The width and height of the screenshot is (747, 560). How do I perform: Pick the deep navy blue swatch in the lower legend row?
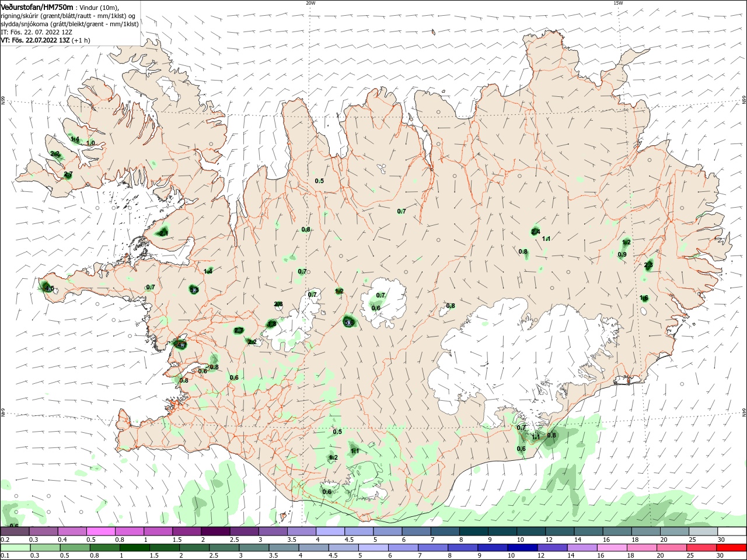[522, 548]
